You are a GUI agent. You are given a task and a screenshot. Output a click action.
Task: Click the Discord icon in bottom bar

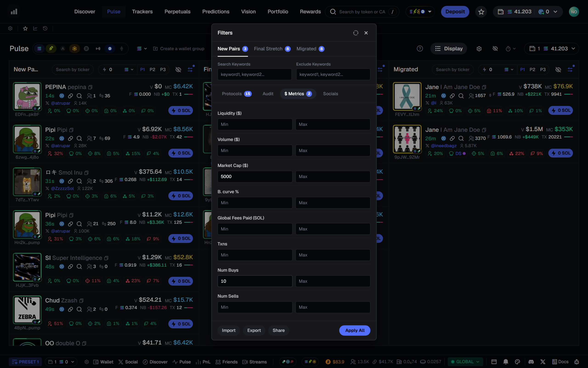coord(531,362)
